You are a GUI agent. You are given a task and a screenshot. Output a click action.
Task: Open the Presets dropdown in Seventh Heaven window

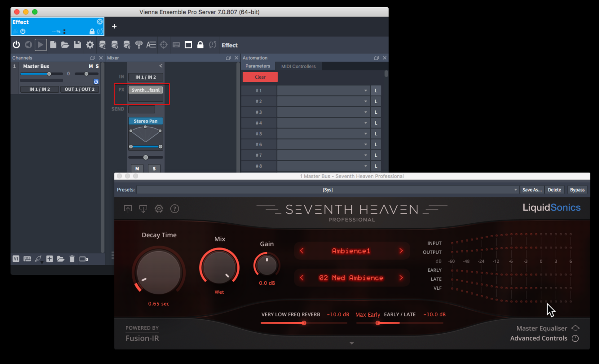pyautogui.click(x=328, y=190)
